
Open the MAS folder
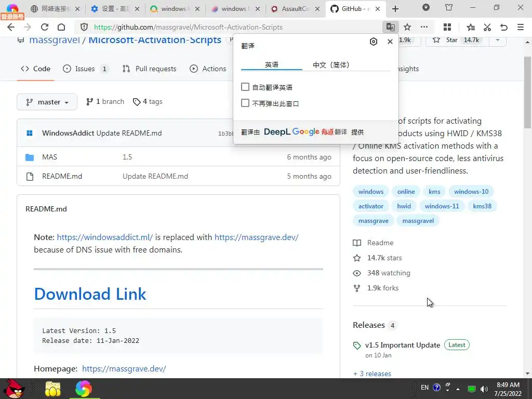[49, 157]
